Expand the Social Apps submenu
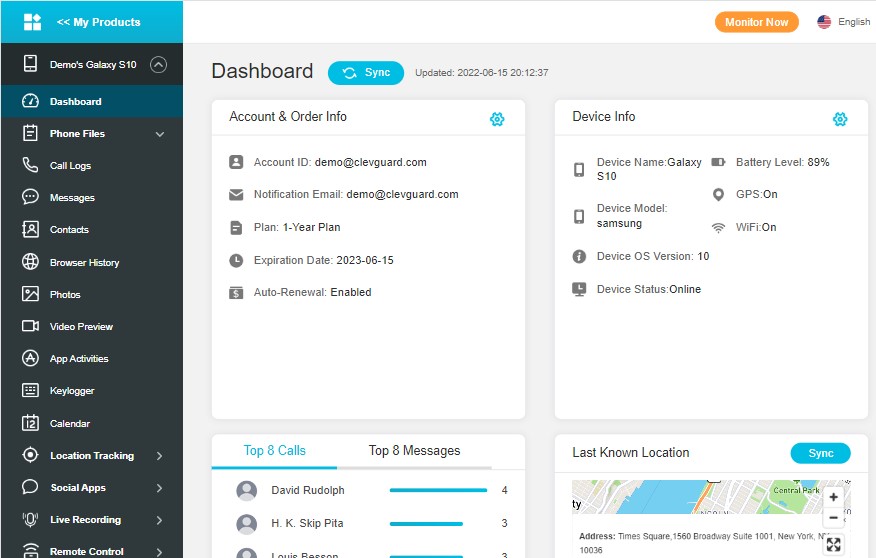This screenshot has width=876, height=558. click(x=160, y=488)
